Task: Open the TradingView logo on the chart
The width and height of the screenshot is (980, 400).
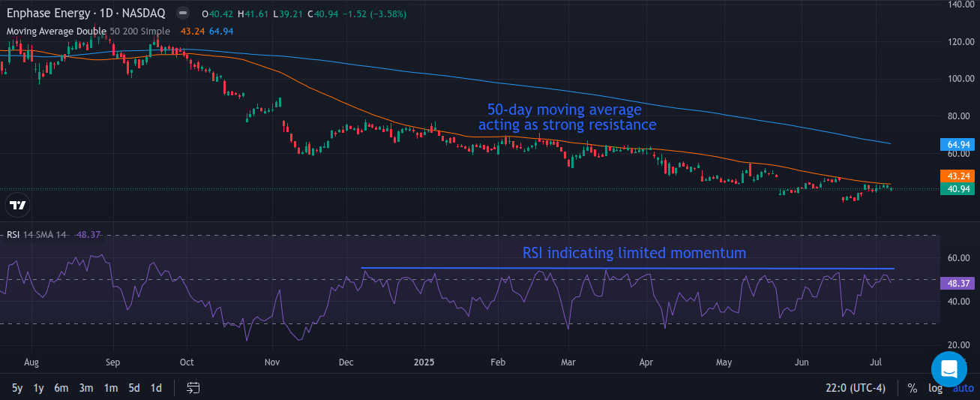Action: pos(18,205)
